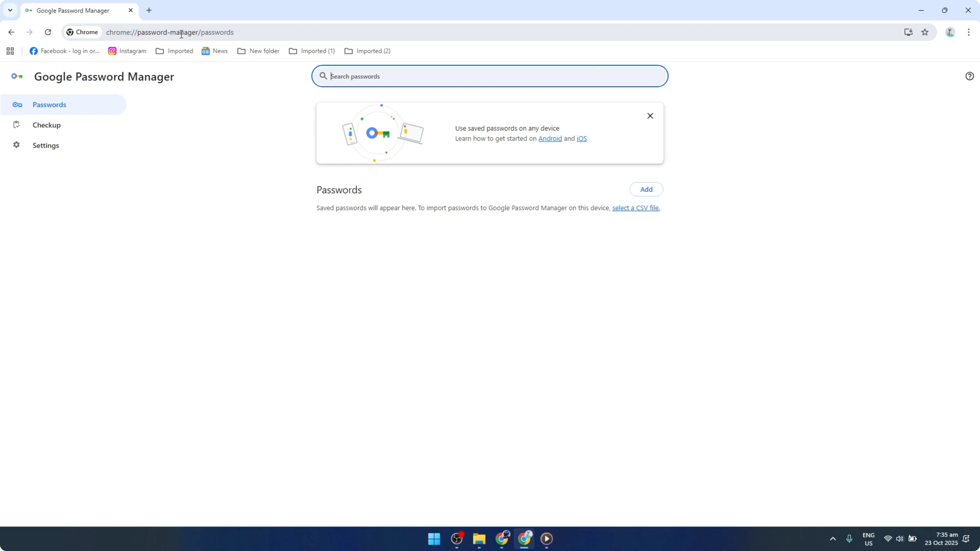Switch to first Chrome taskbar icon
The image size is (980, 551).
(x=502, y=538)
